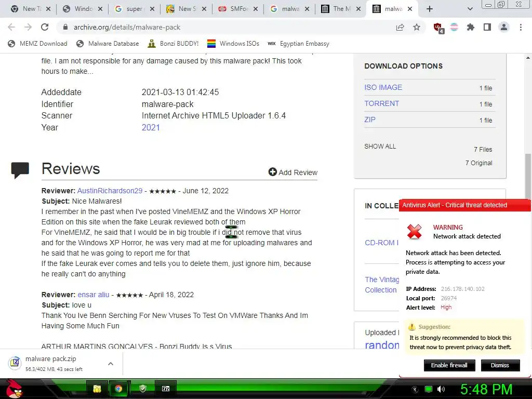Click the Angry Birds start button

(x=14, y=389)
